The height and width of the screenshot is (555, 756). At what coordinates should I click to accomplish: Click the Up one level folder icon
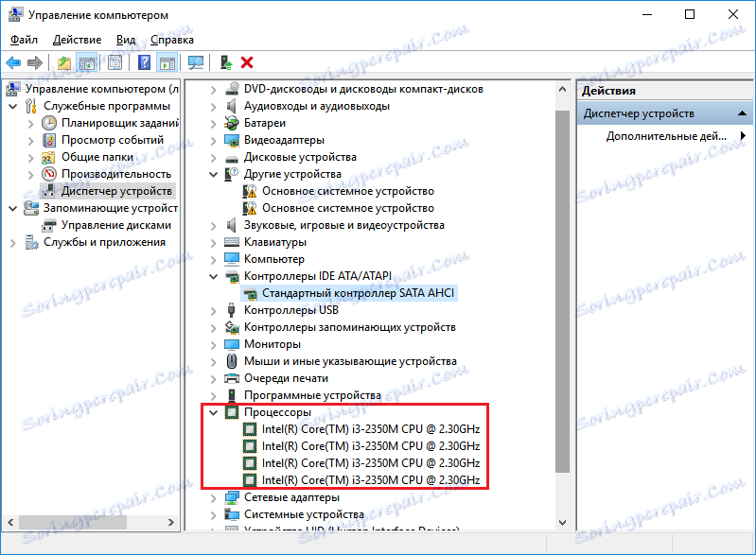64,62
